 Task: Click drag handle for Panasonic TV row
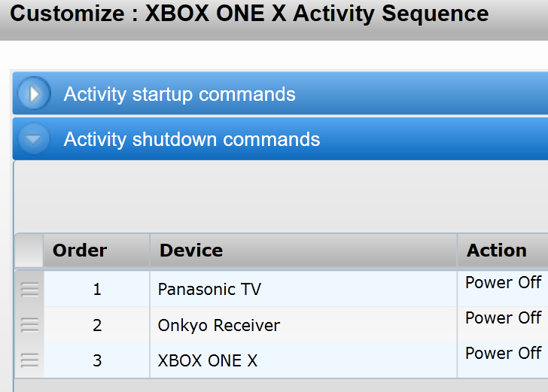click(29, 289)
